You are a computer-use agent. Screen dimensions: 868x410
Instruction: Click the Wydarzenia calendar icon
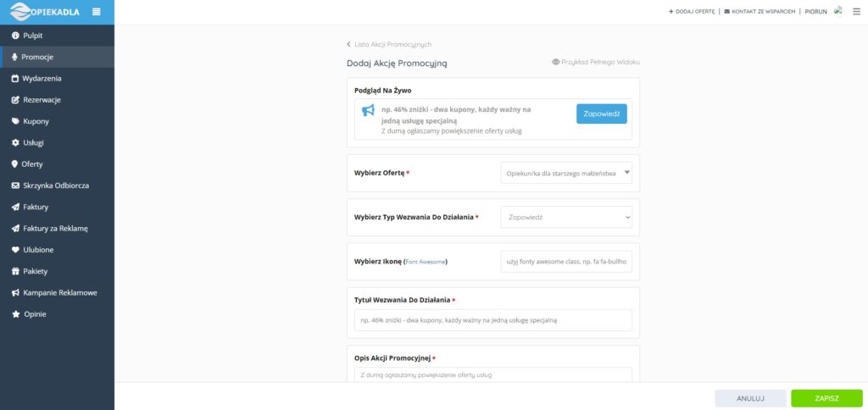pyautogui.click(x=15, y=79)
